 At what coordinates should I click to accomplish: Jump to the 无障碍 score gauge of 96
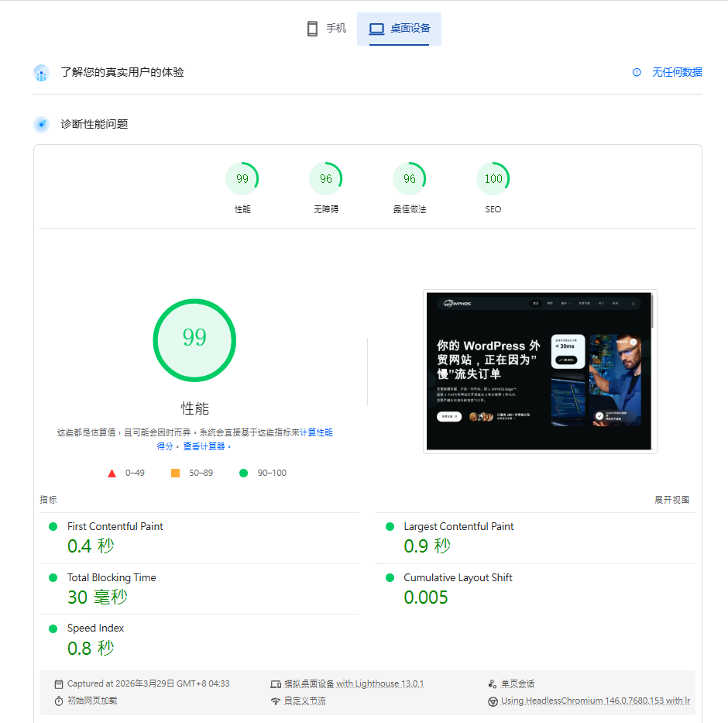(325, 180)
